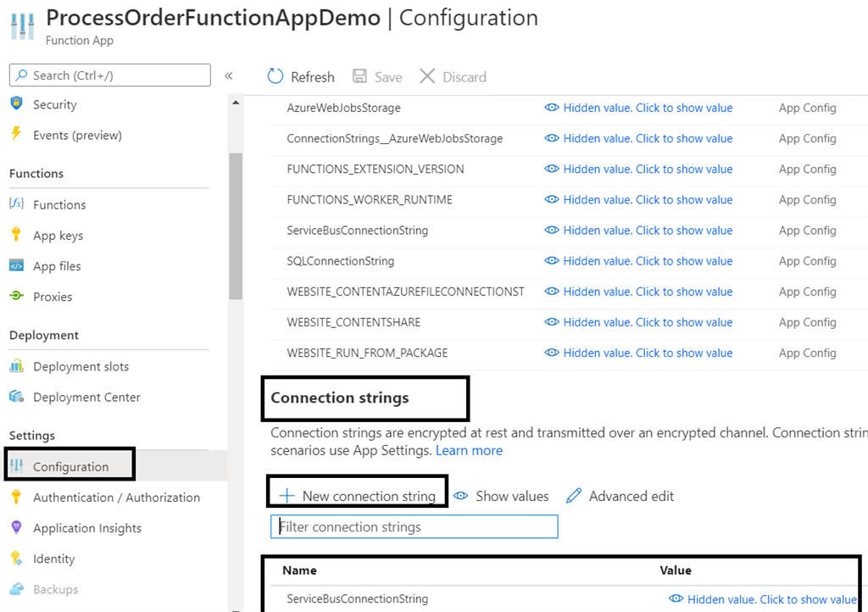Screen dimensions: 868x612
Task: Open Authentication / Authorization menu item
Action: [x=116, y=498]
